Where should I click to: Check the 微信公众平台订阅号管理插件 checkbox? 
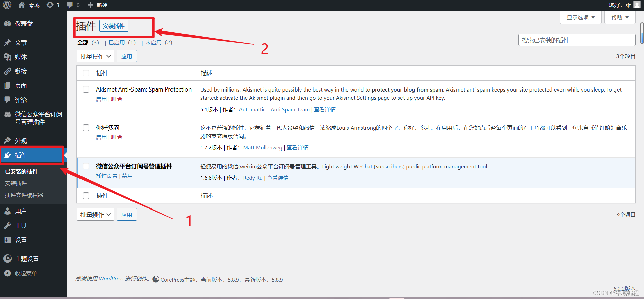[x=86, y=166]
